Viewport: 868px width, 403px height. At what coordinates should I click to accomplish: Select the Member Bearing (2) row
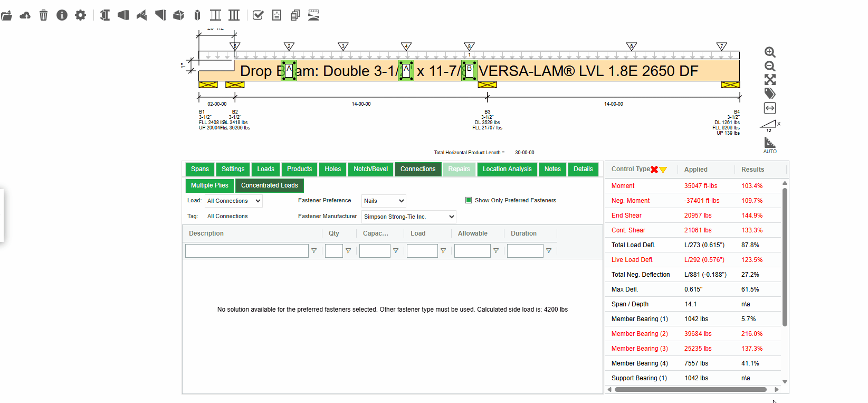[x=693, y=334]
